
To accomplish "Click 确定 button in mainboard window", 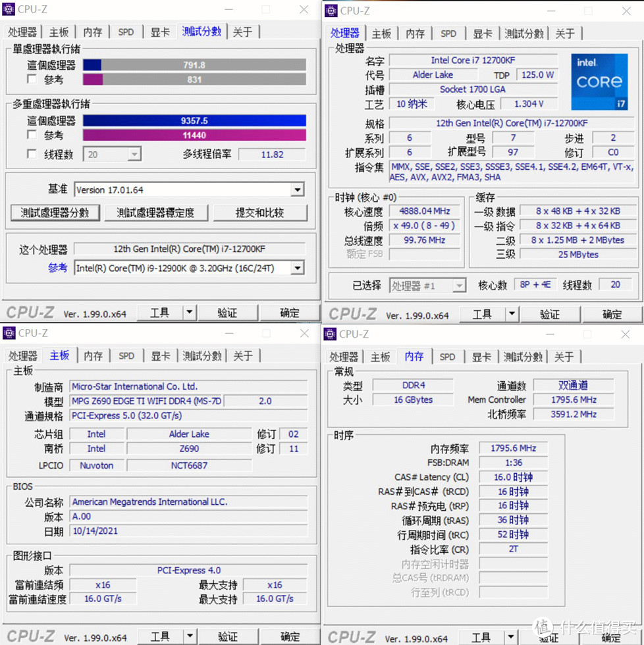I will [290, 637].
